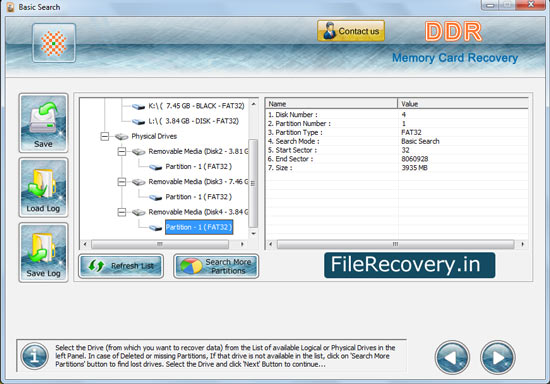Collapse the Removable Media Disk4 node
Image resolution: width=550 pixels, height=384 pixels.
[122, 212]
